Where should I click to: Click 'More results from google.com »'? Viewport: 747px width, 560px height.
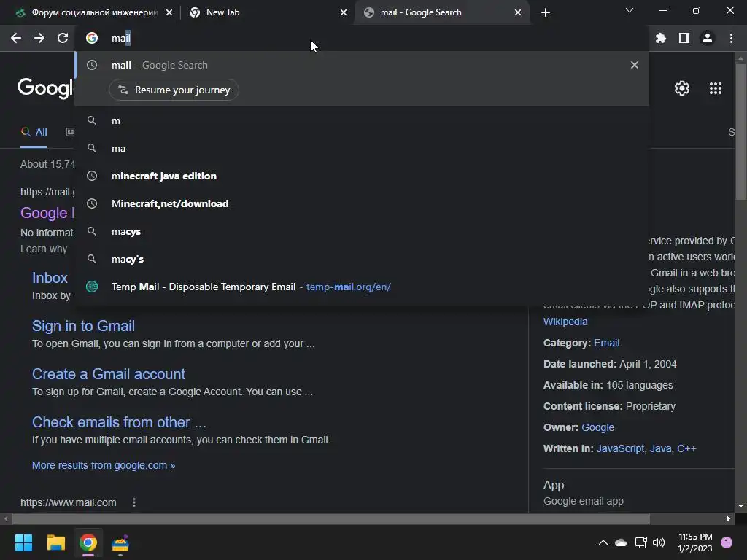(x=104, y=465)
